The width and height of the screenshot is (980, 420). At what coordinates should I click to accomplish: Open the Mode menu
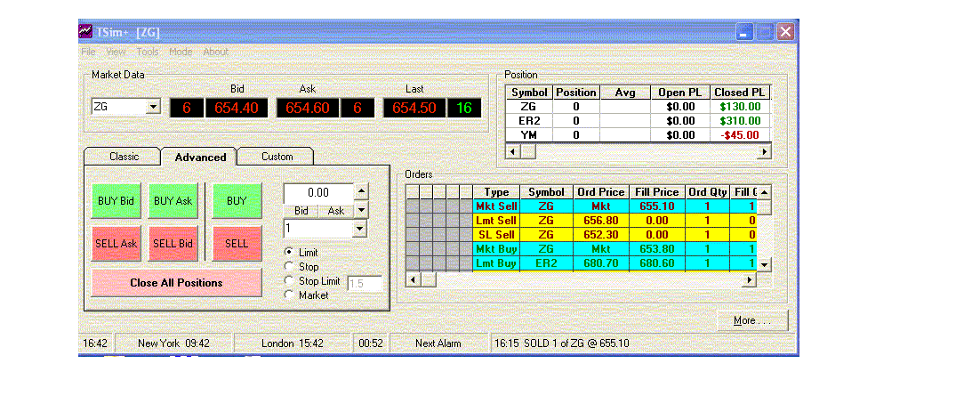181,52
